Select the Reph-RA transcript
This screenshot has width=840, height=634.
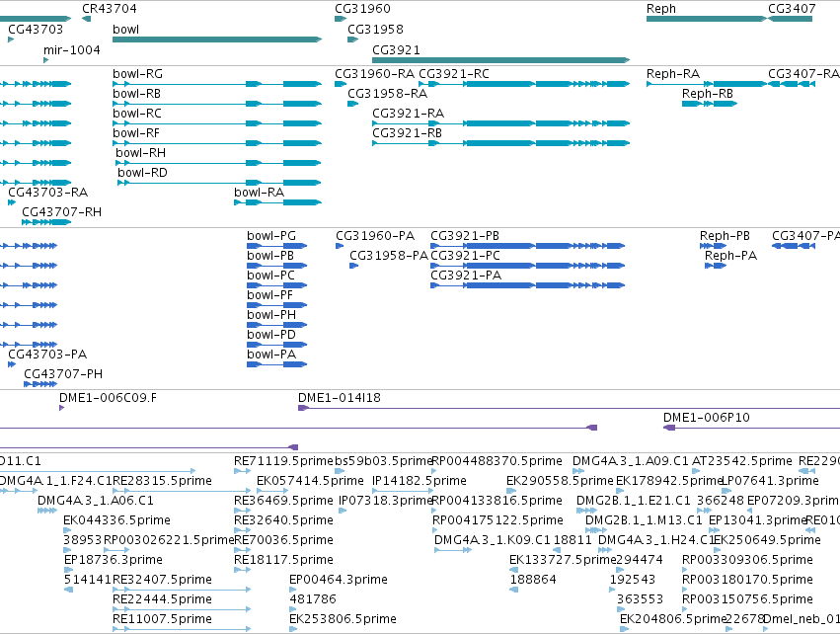click(707, 84)
